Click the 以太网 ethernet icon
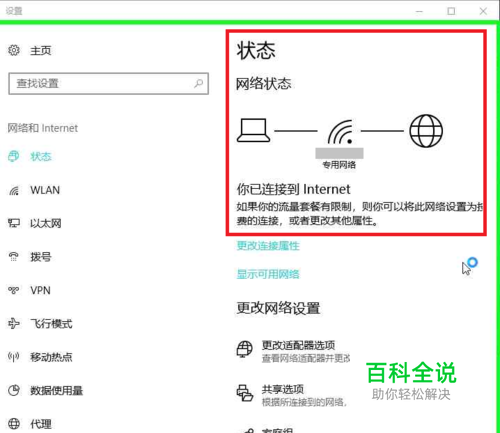Screen dimensions: 500x433 tap(14, 223)
